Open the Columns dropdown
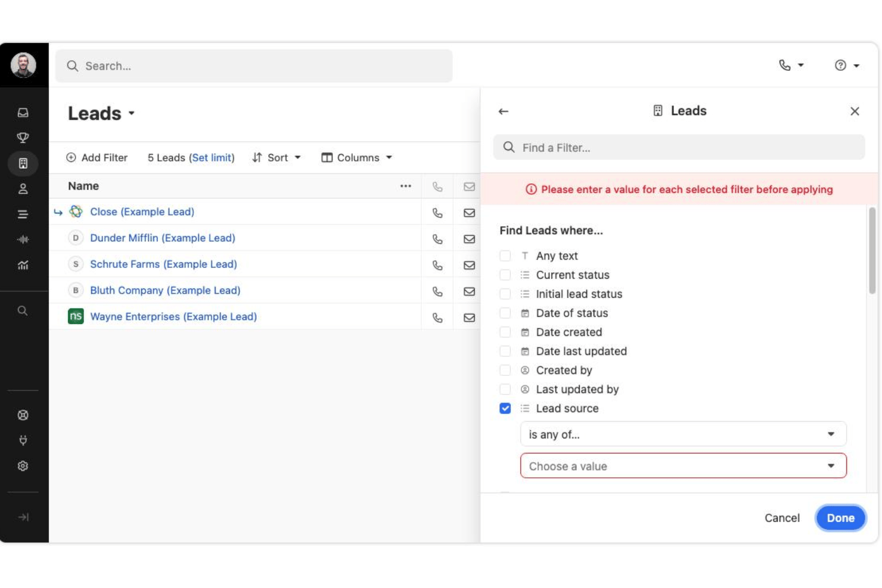 pos(357,157)
